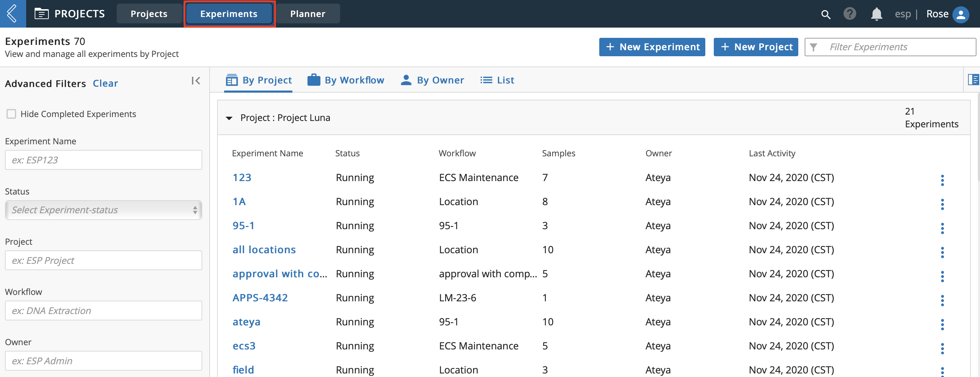Check Hide Completed Experiments

[x=11, y=114]
